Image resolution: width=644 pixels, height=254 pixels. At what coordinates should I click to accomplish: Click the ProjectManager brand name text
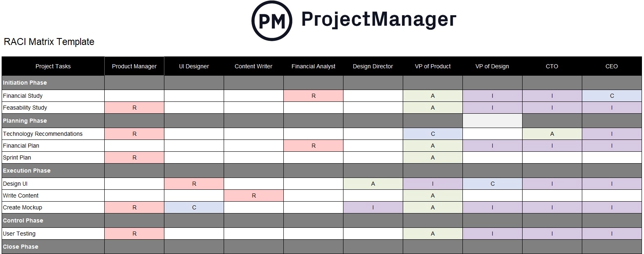pos(379,19)
